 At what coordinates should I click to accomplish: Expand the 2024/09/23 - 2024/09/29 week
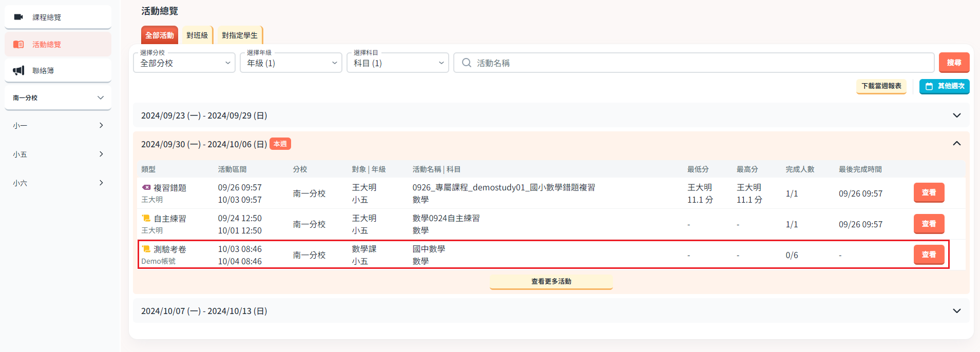551,115
